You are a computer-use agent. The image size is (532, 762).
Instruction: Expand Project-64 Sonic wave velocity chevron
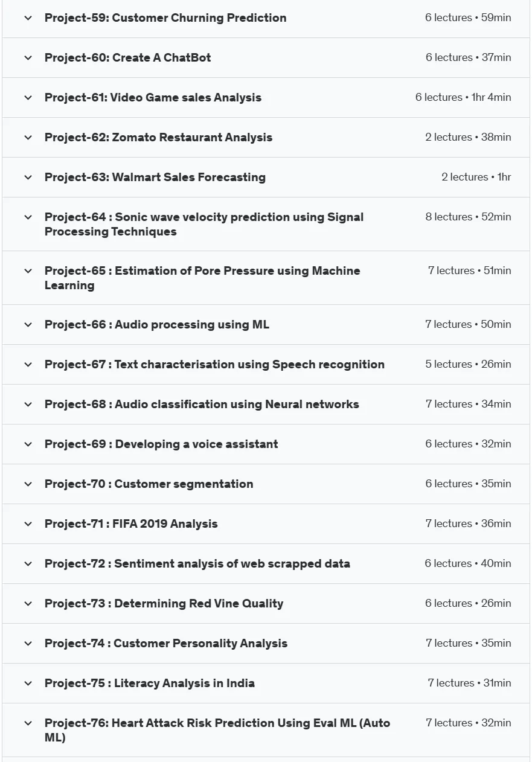[x=28, y=217]
